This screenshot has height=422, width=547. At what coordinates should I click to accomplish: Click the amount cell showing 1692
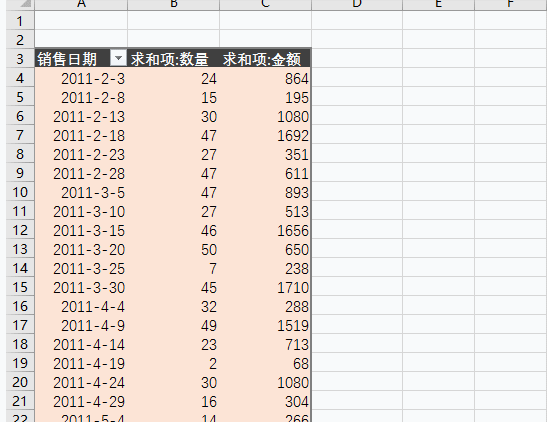[265, 135]
